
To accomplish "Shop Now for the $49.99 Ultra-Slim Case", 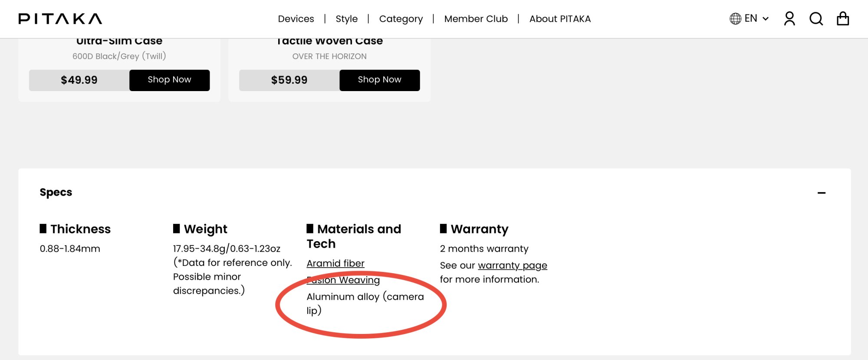I will (x=169, y=80).
